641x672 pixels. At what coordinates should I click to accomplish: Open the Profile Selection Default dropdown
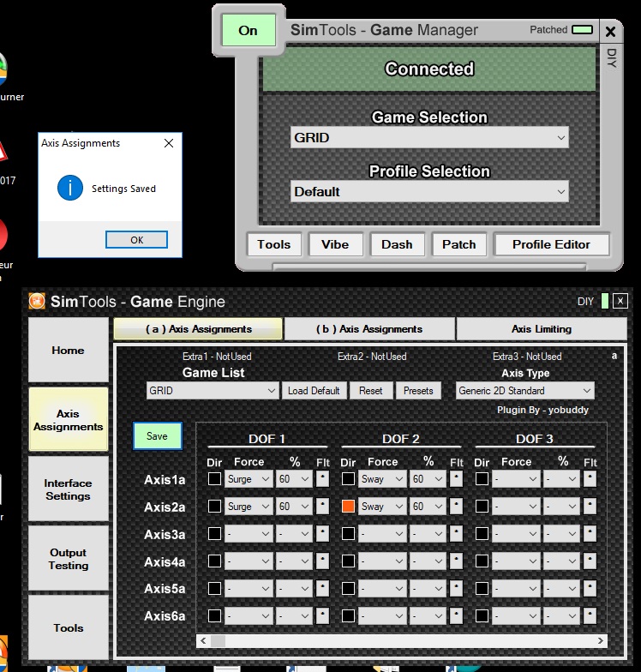coord(429,192)
